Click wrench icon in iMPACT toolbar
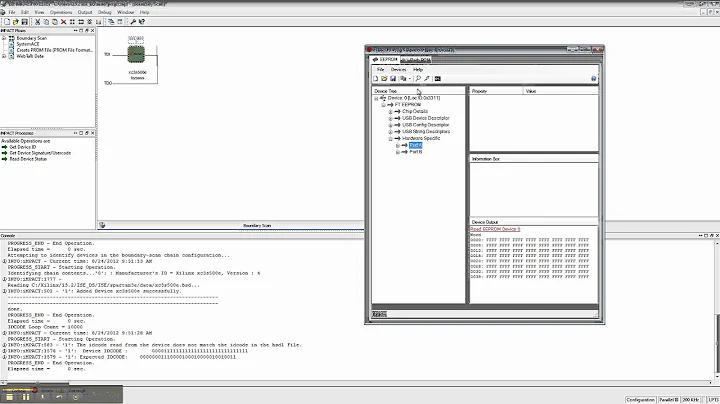720x404 pixels. click(133, 22)
